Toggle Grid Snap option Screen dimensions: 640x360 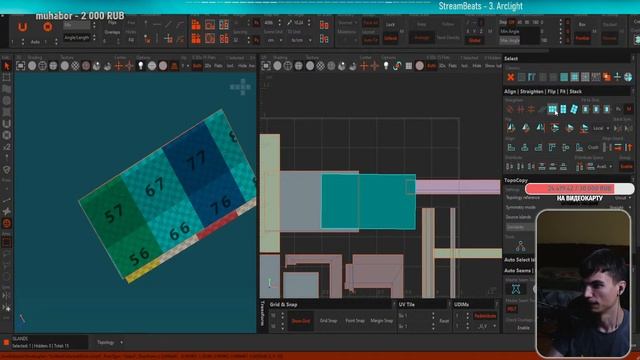[x=328, y=321]
